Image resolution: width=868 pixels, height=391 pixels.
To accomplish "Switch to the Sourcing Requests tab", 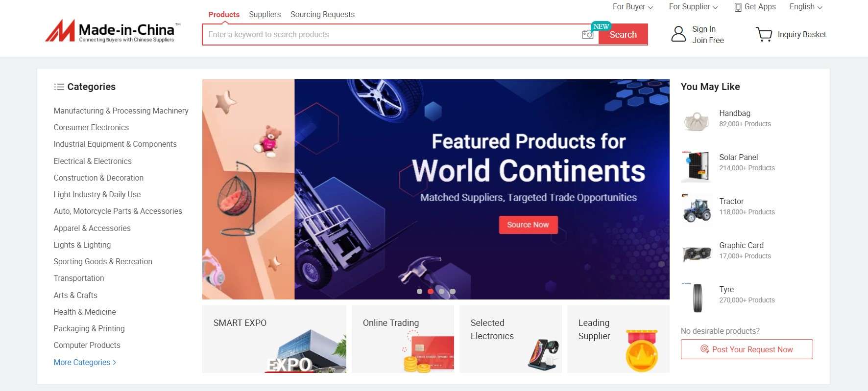I will (322, 14).
